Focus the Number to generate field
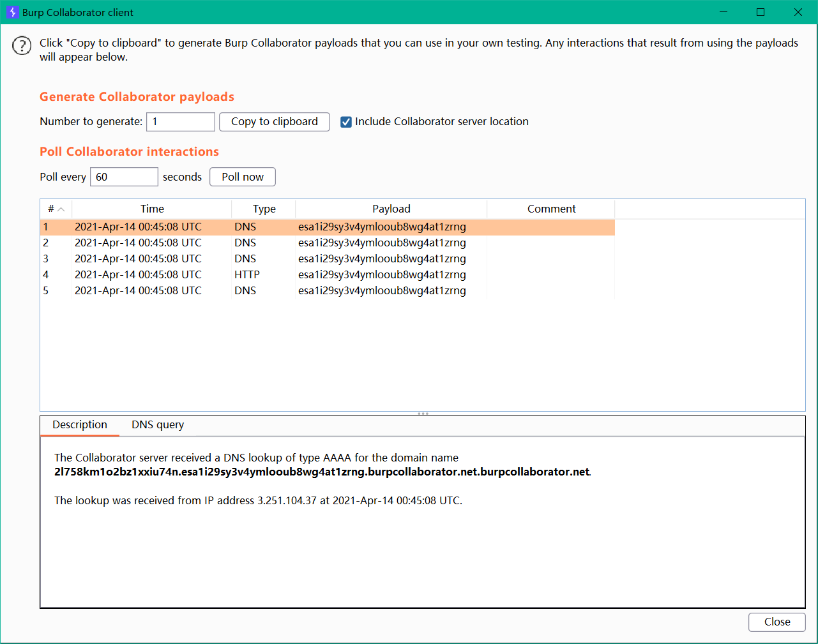This screenshot has width=818, height=644. (x=181, y=122)
